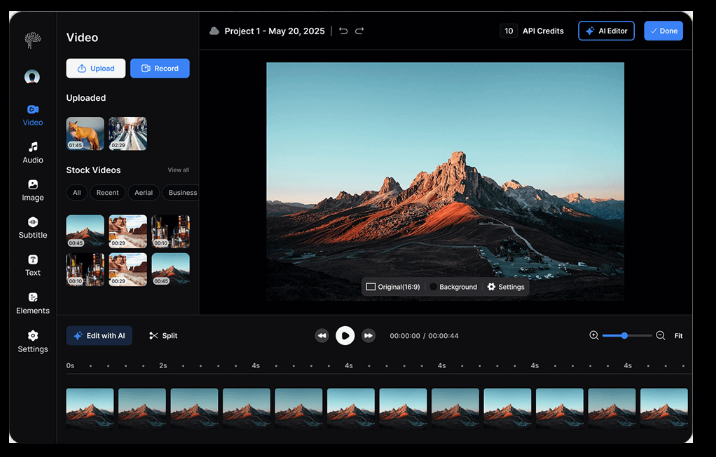
Task: Pick the first-row bottles stock video 00:10
Action: tap(171, 231)
